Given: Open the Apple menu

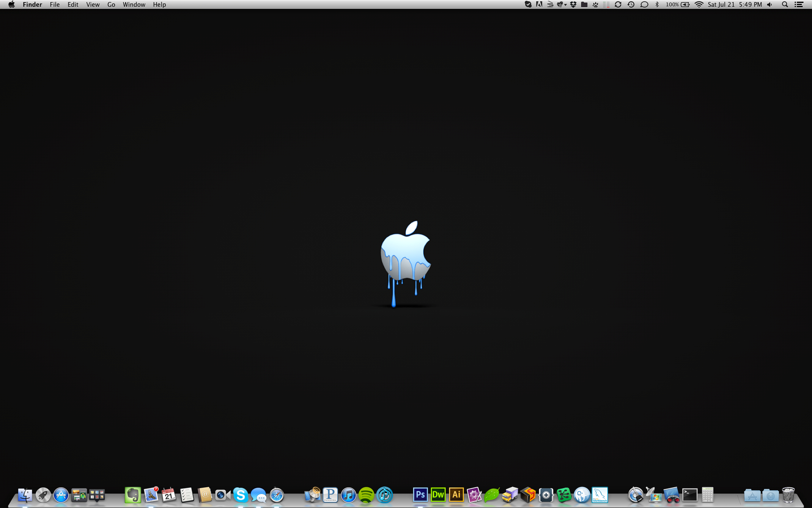Looking at the screenshot, I should click(11, 4).
